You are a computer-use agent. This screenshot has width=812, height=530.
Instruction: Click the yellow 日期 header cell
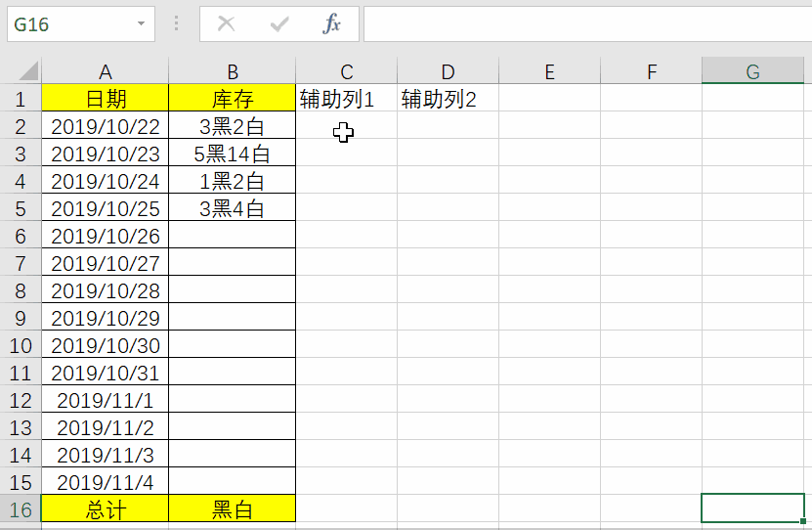click(106, 98)
